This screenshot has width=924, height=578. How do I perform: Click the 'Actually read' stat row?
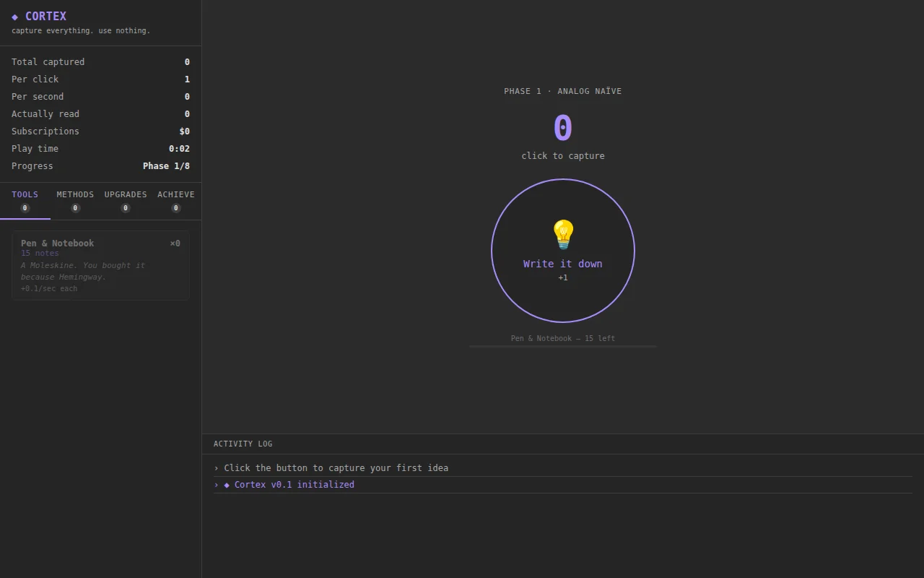100,114
